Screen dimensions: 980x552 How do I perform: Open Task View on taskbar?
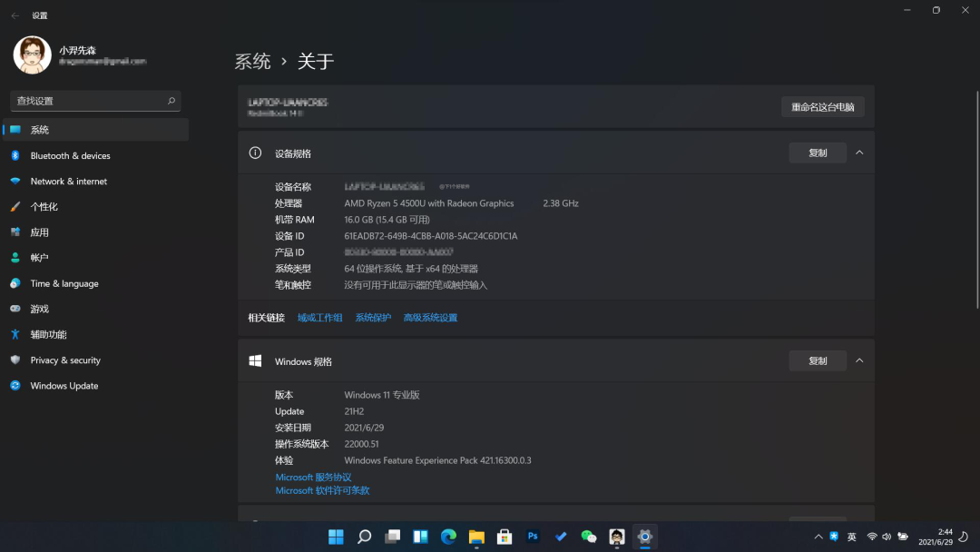click(x=392, y=537)
